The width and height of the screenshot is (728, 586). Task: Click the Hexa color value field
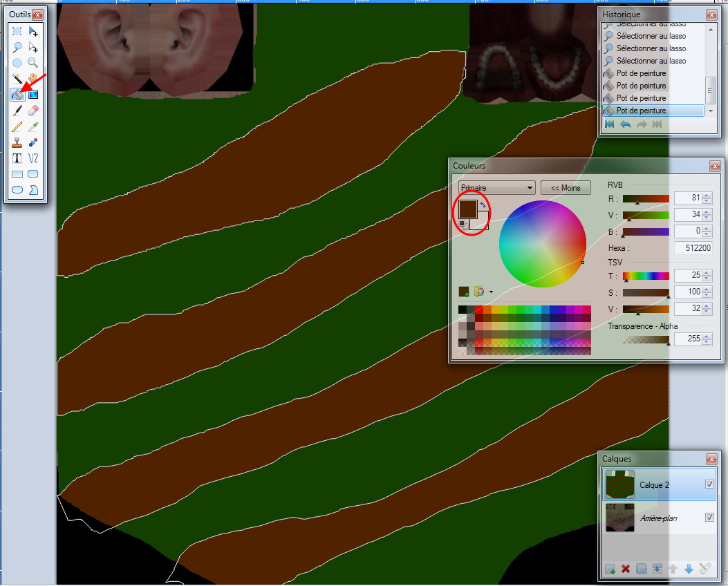pyautogui.click(x=693, y=248)
